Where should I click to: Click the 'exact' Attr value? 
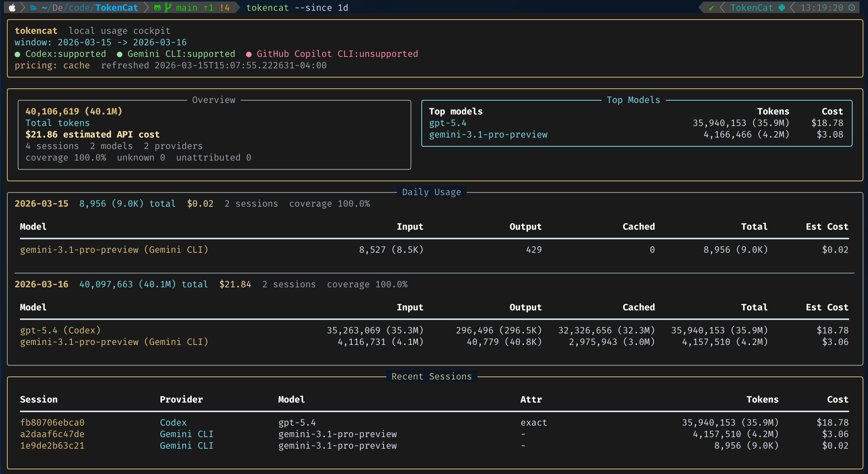(x=534, y=423)
